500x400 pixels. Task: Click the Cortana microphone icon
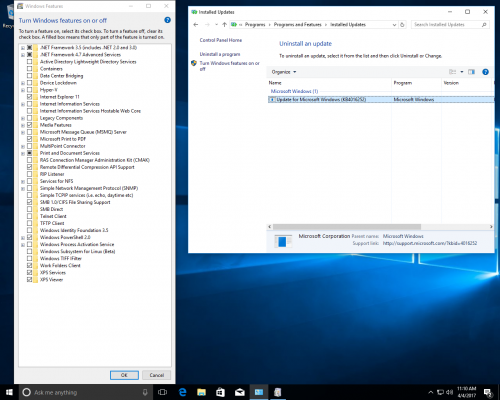[145, 392]
